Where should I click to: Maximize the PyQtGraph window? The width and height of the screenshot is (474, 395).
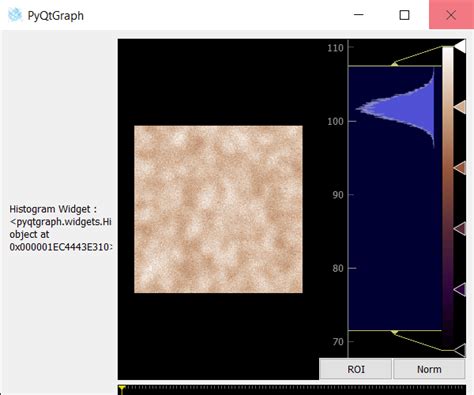(404, 15)
